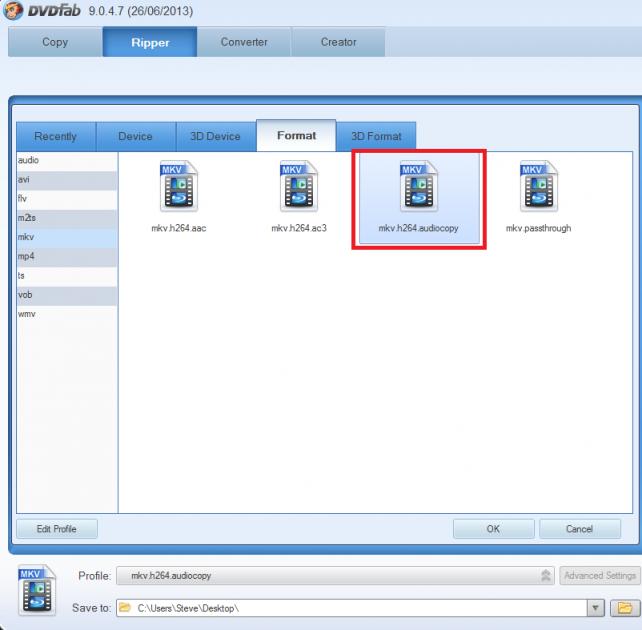The height and width of the screenshot is (630, 642).
Task: Open the Profile selection box
Action: point(335,576)
